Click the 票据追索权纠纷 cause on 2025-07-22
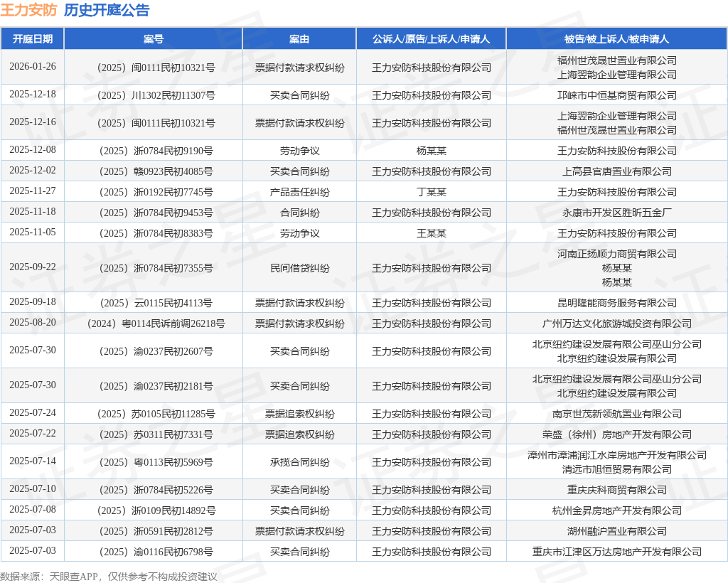728x583 pixels. 299,434
